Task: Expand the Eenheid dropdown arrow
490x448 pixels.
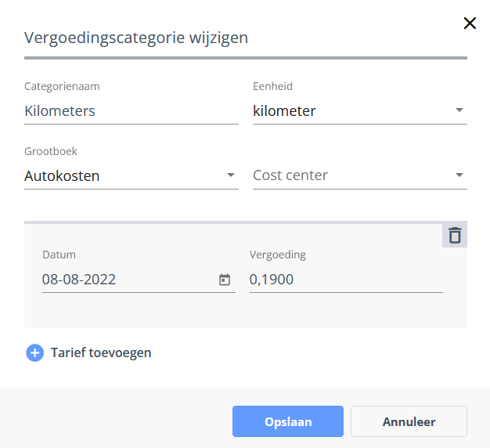Action: (x=459, y=110)
